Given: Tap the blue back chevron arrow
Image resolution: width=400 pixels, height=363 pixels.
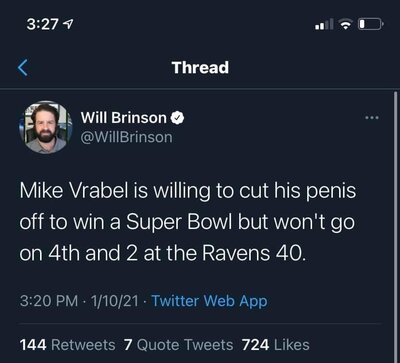Looking at the screenshot, I should click(x=22, y=68).
